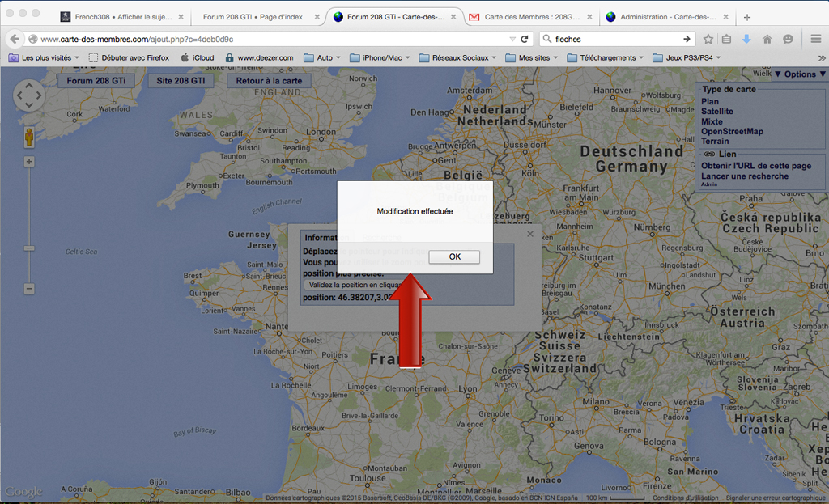Viewport: 829px width, 504px height.
Task: Go to the Firefox home page icon
Action: click(767, 39)
